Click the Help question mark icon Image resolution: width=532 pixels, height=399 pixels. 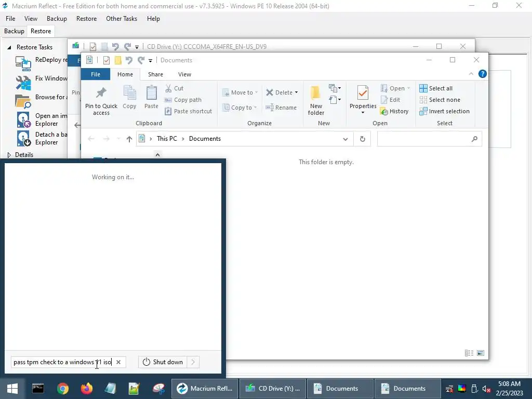[482, 74]
